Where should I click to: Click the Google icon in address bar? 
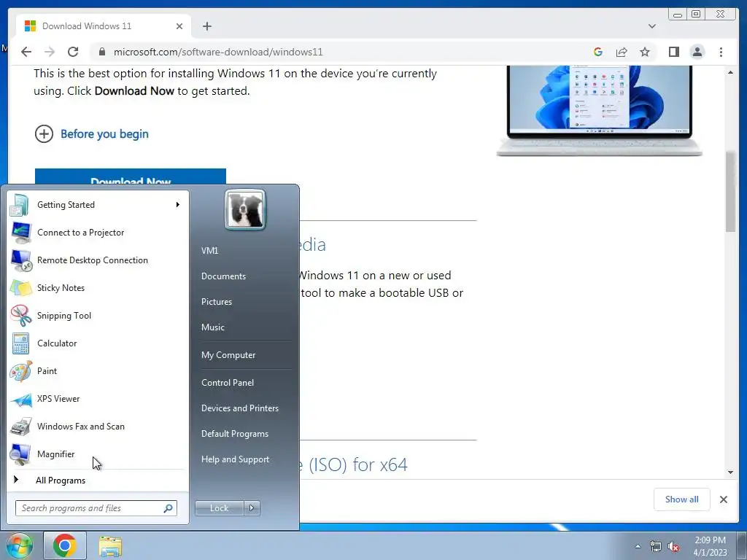tap(598, 52)
